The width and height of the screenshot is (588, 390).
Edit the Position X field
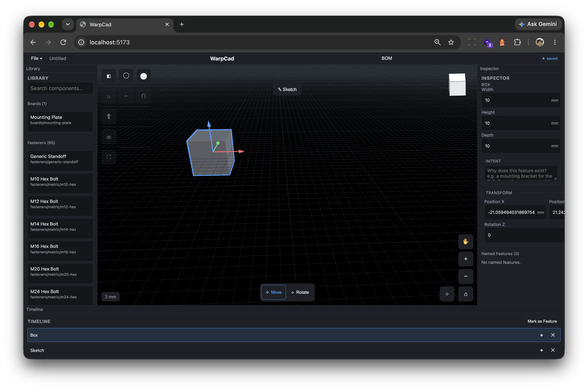tap(515, 212)
